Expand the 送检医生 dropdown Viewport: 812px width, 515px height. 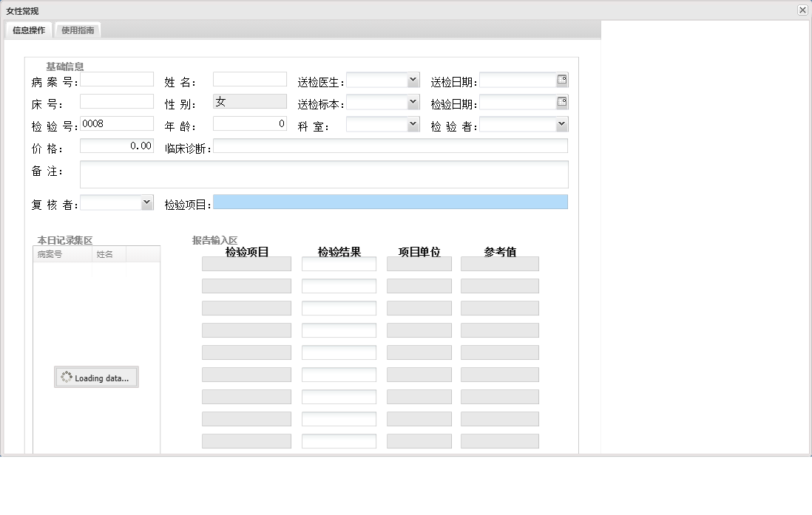[414, 79]
